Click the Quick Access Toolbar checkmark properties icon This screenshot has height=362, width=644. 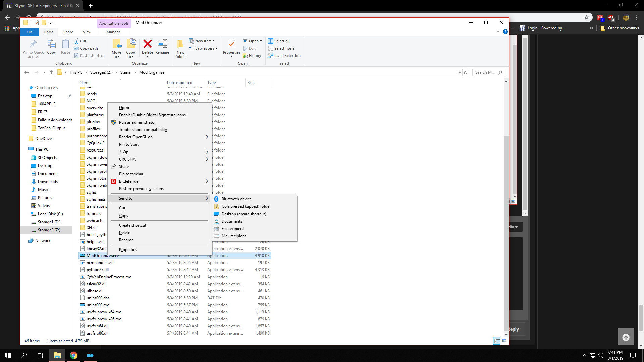tap(37, 23)
